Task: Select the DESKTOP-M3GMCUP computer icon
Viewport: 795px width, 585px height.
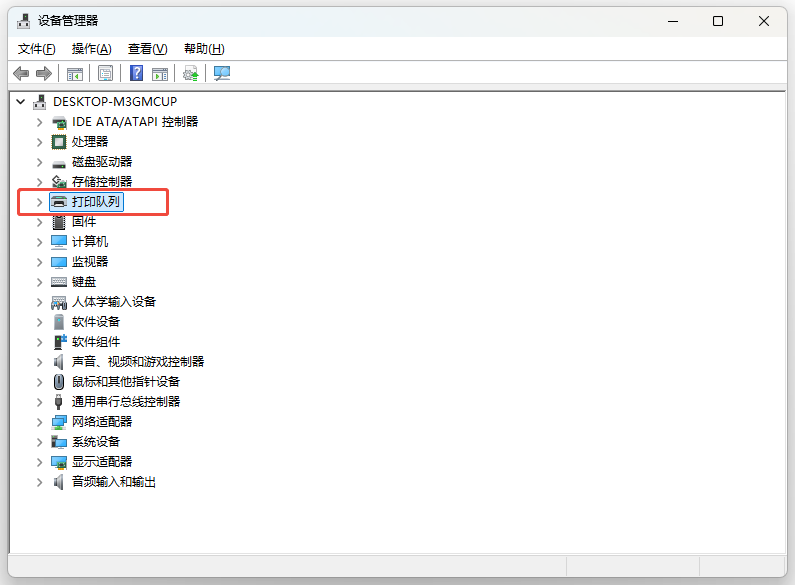Action: 40,102
